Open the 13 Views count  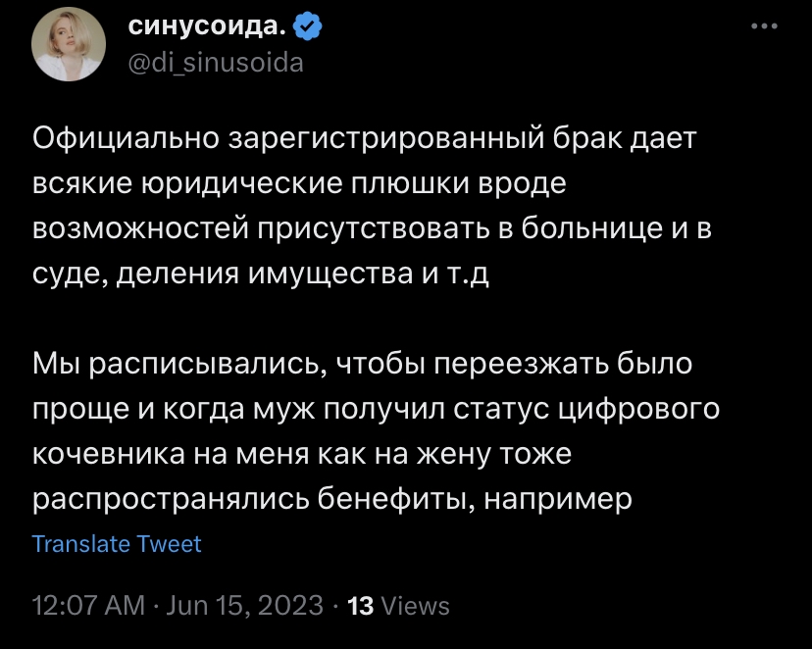399,605
